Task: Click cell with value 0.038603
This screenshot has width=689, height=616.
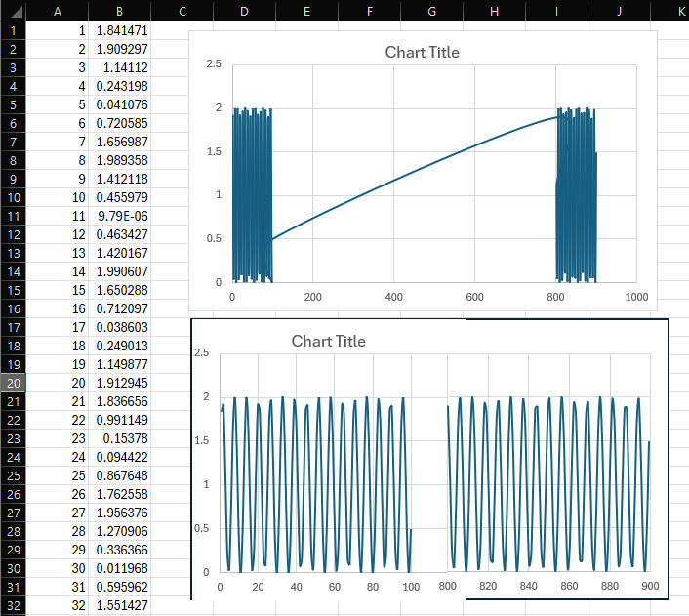Action: pos(119,327)
